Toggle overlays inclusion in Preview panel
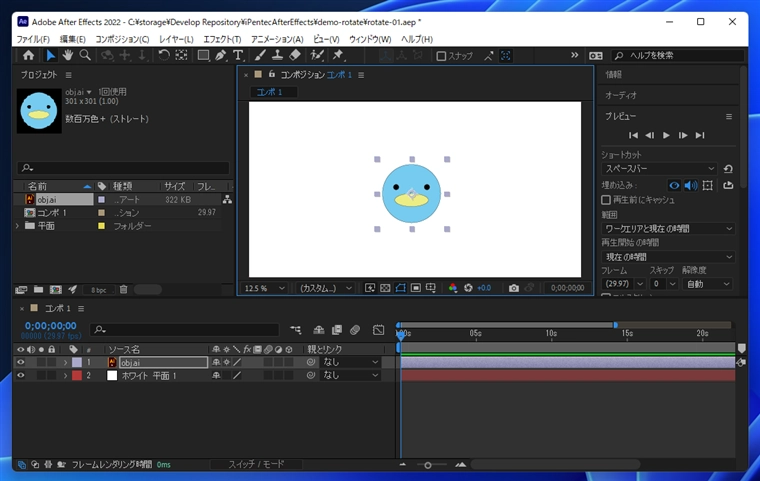Viewport: 760px width, 481px height. [x=708, y=185]
